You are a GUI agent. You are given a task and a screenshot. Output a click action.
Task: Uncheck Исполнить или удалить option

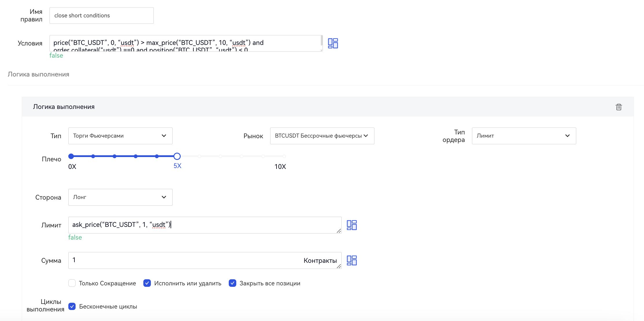click(x=147, y=283)
